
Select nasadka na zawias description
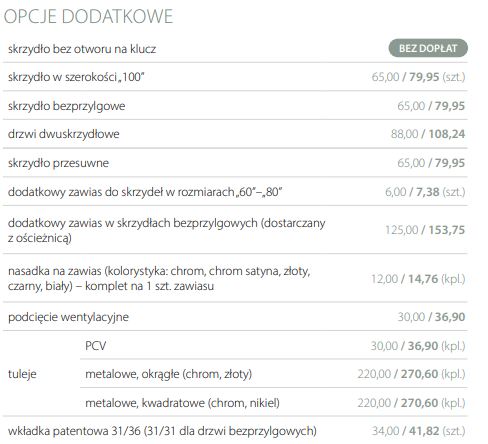point(159,278)
